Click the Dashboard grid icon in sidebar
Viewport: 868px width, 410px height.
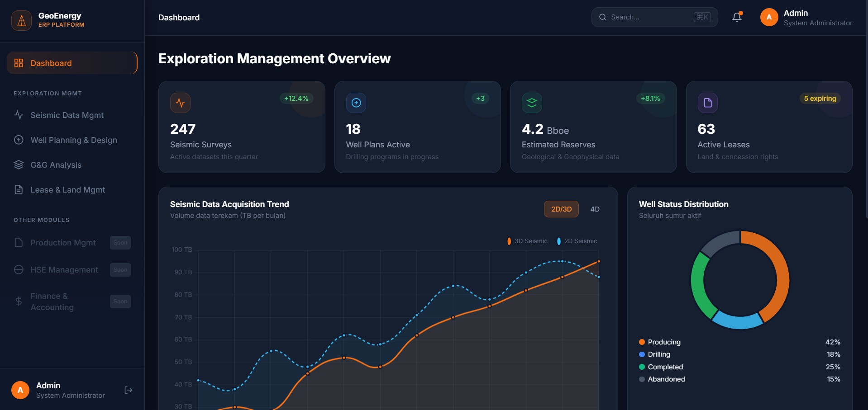(19, 63)
